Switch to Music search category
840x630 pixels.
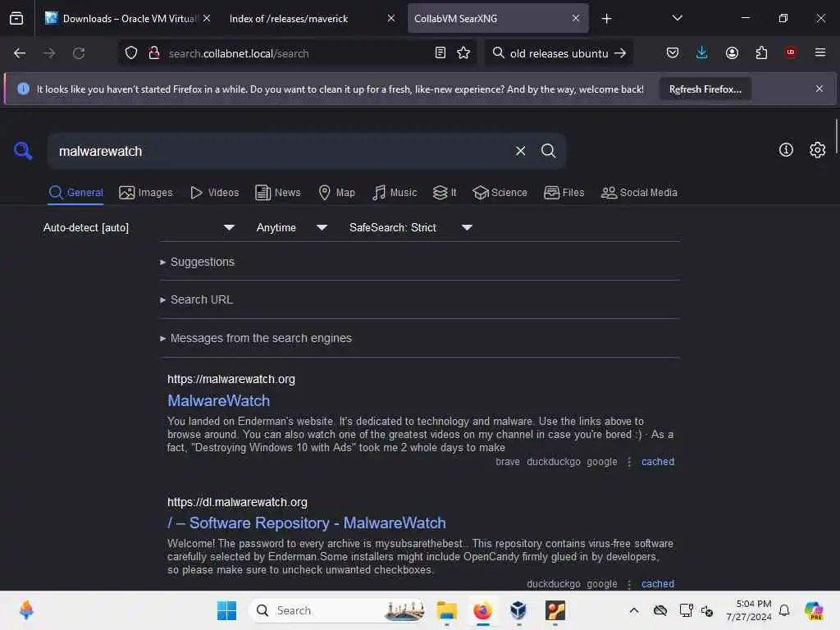(x=395, y=192)
